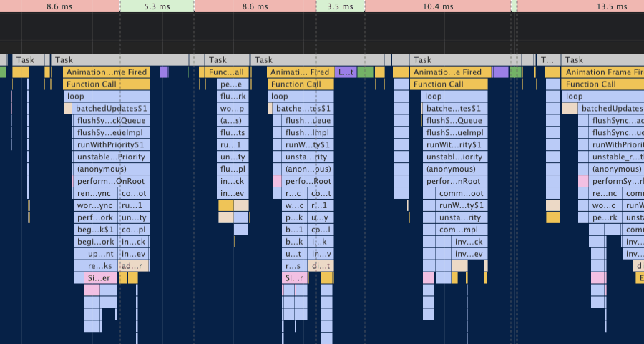This screenshot has height=344, width=644.
Task: Click the 'Animation...me Fired' event block
Action: coord(107,72)
